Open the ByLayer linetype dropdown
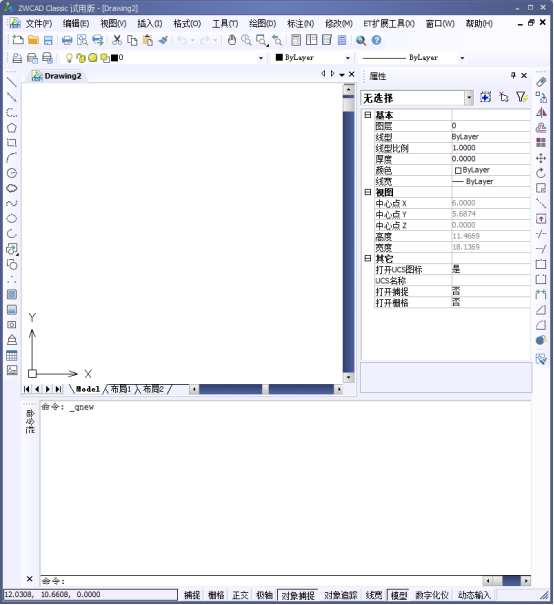Screen dimensions: 554x605 tap(412, 58)
